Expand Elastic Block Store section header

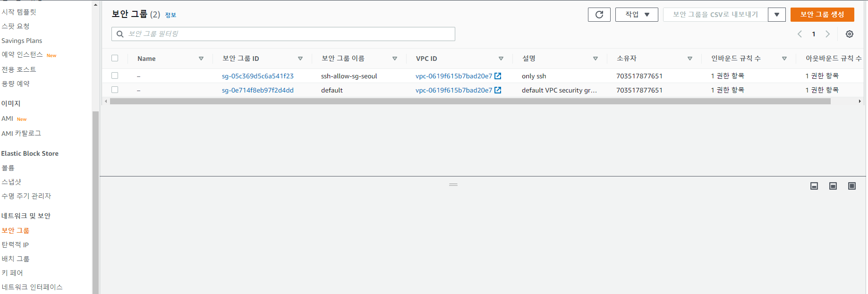pos(30,153)
